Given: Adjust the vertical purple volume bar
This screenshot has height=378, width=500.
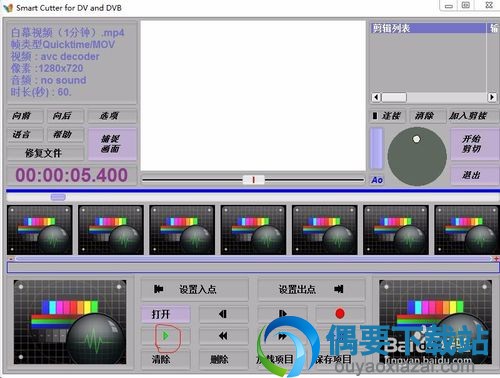Looking at the screenshot, I should (377, 148).
